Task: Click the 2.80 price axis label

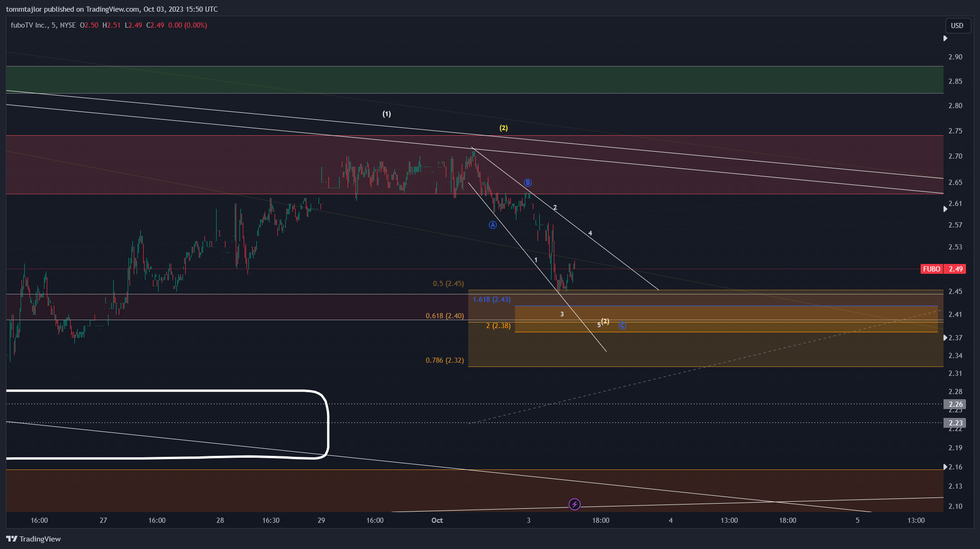Action: point(955,106)
